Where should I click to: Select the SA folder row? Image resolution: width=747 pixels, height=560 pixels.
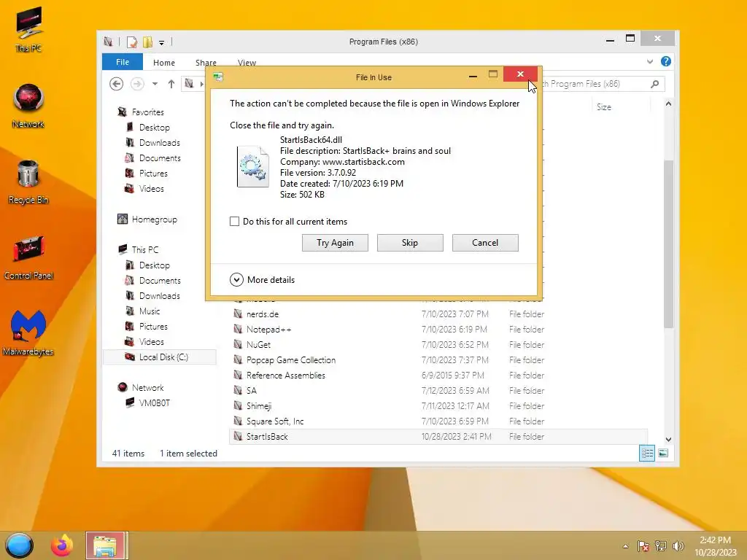click(x=438, y=391)
